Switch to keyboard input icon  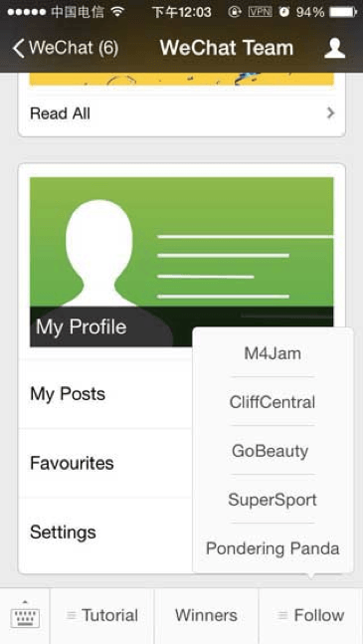25,615
